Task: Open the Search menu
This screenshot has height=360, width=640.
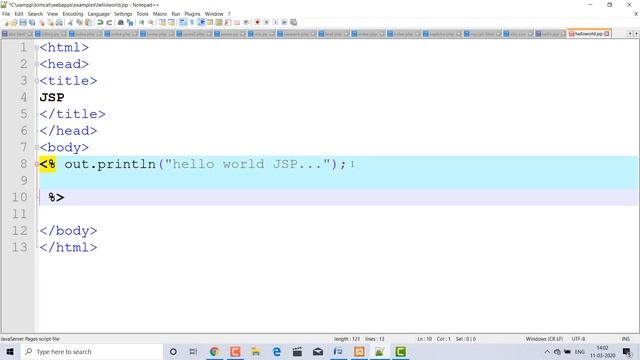Action: point(35,14)
